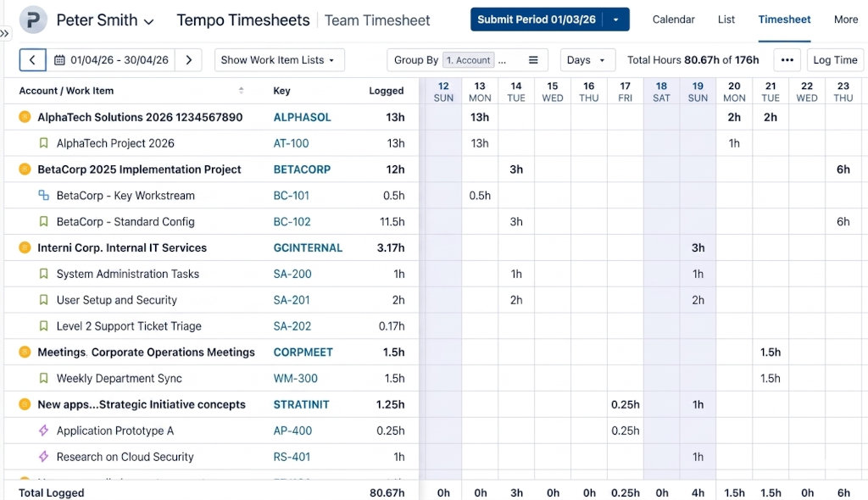Open issue BC-102 link
Image resolution: width=868 pixels, height=500 pixels.
pyautogui.click(x=292, y=221)
